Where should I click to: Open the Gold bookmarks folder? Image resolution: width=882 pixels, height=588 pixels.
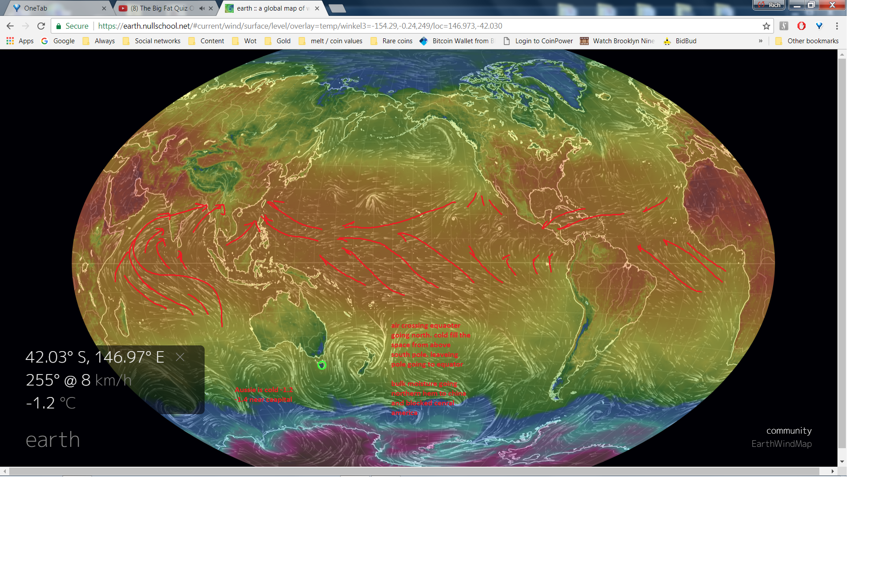pyautogui.click(x=278, y=41)
